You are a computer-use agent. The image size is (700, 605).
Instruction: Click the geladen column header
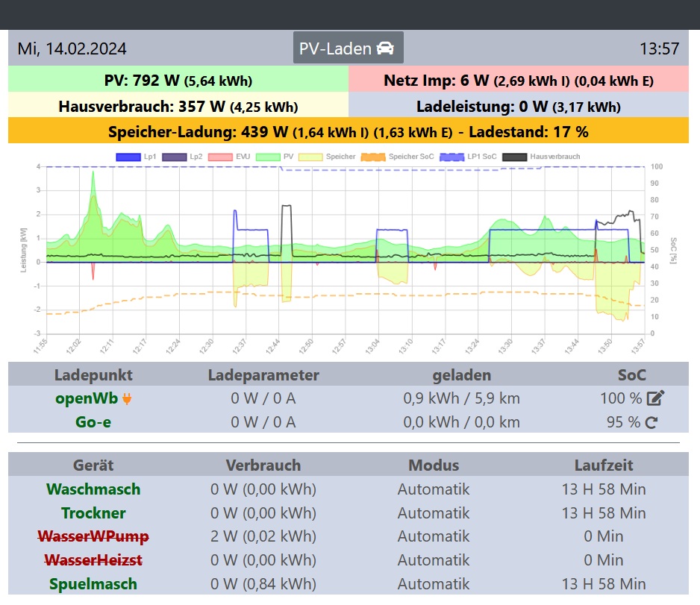(462, 374)
